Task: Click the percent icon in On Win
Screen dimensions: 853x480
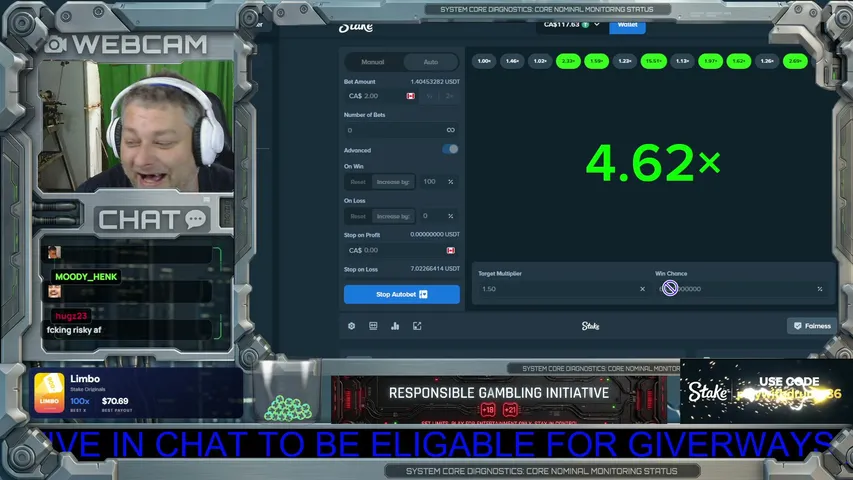Action: 450,182
